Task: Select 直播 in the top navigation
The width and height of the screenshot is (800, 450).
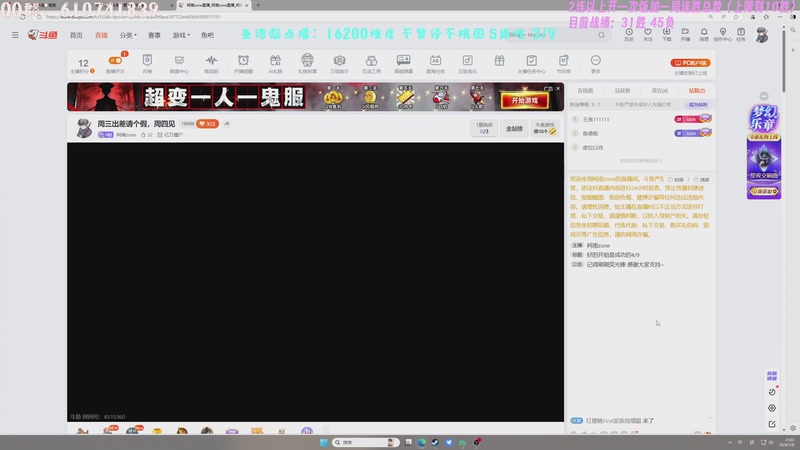Action: pos(101,35)
